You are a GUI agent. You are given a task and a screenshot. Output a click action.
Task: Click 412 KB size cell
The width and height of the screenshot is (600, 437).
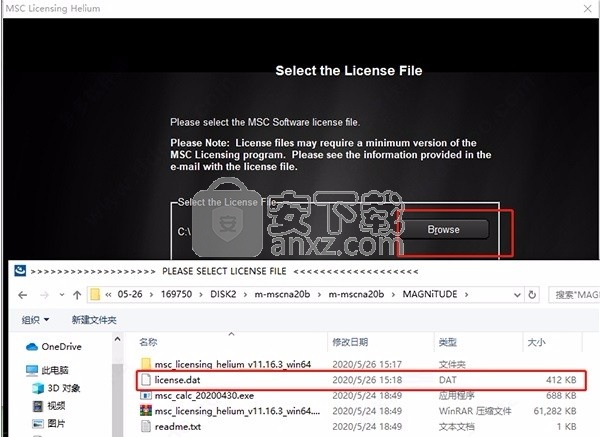[x=561, y=380]
